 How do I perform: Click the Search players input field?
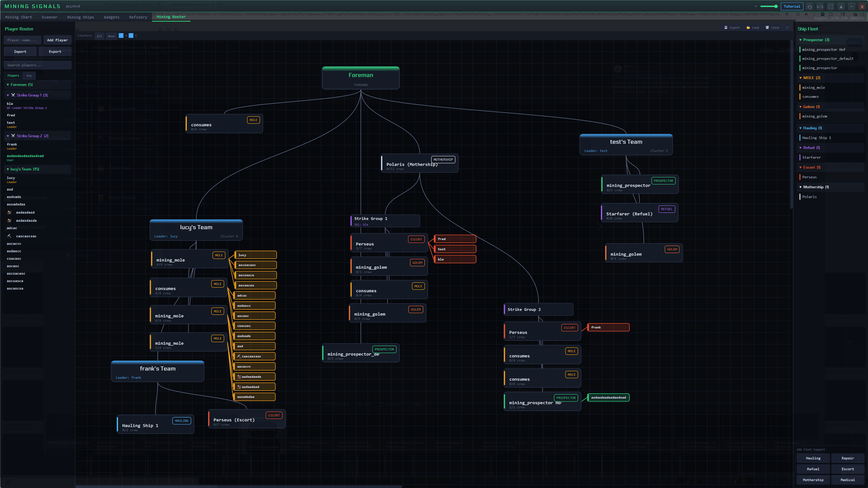pos(37,65)
